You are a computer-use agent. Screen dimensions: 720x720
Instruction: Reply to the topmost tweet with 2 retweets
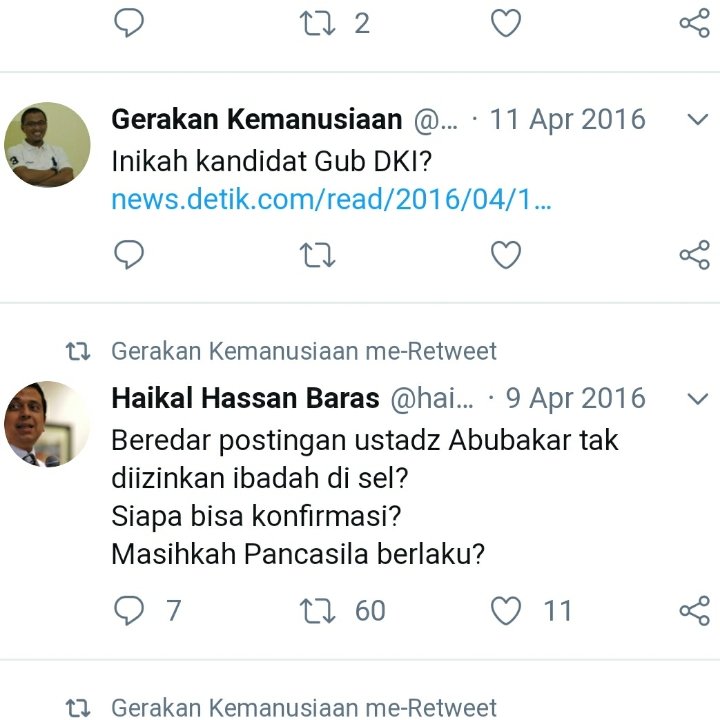pyautogui.click(x=129, y=22)
